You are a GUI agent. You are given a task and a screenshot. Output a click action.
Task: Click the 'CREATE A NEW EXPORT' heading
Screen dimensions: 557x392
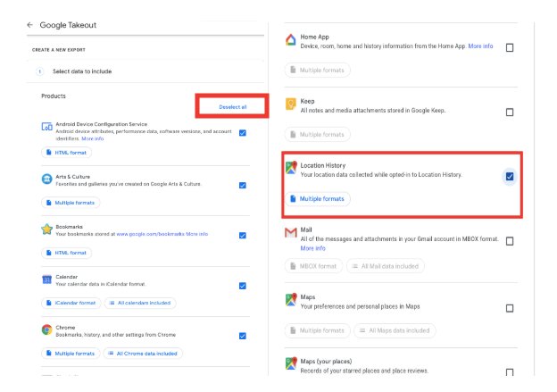point(59,50)
